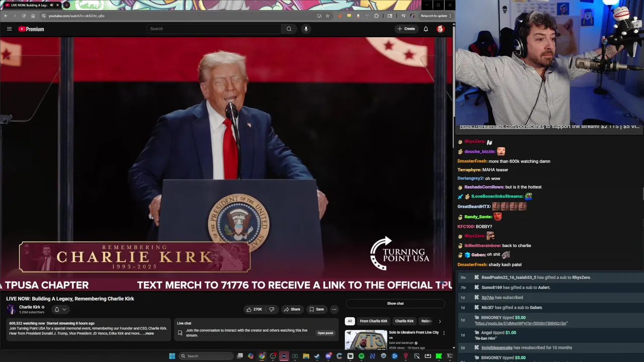Open the Windows Start menu
Viewport: 644px width, 362px height.
(x=172, y=356)
